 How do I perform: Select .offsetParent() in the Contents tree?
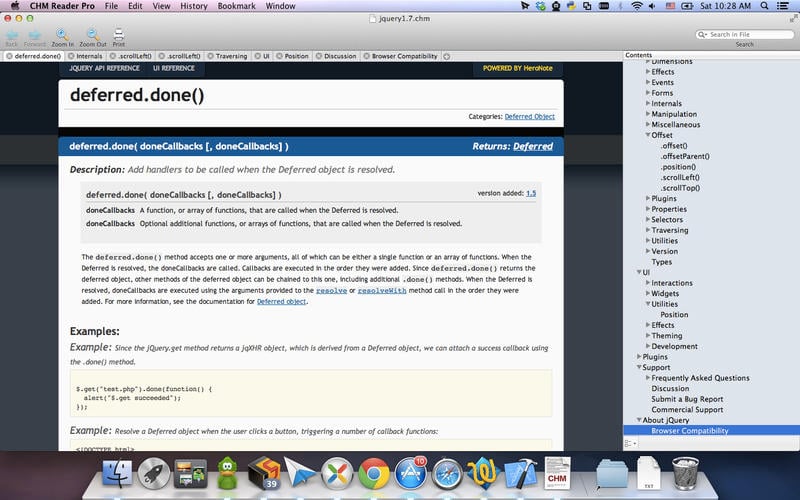pyautogui.click(x=685, y=156)
